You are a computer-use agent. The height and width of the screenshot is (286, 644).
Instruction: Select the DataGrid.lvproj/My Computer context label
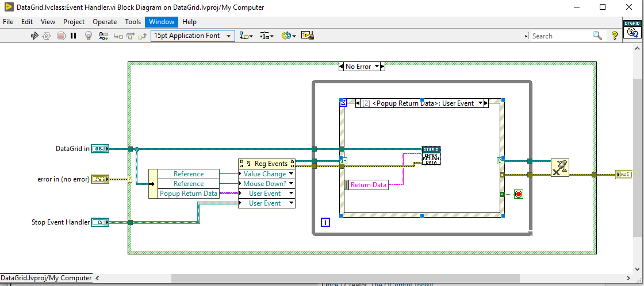click(46, 278)
